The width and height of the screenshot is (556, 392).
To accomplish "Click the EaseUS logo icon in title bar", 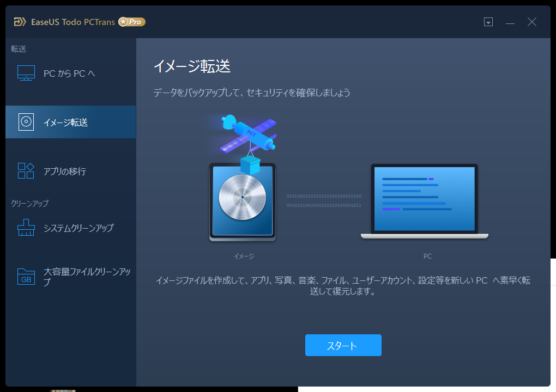I will coord(20,22).
